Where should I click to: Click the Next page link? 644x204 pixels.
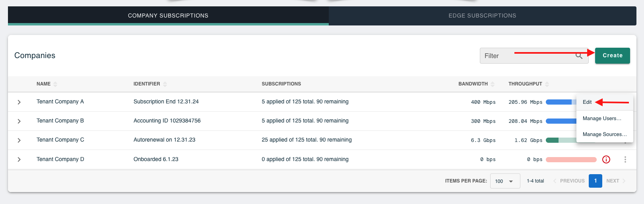(616, 181)
